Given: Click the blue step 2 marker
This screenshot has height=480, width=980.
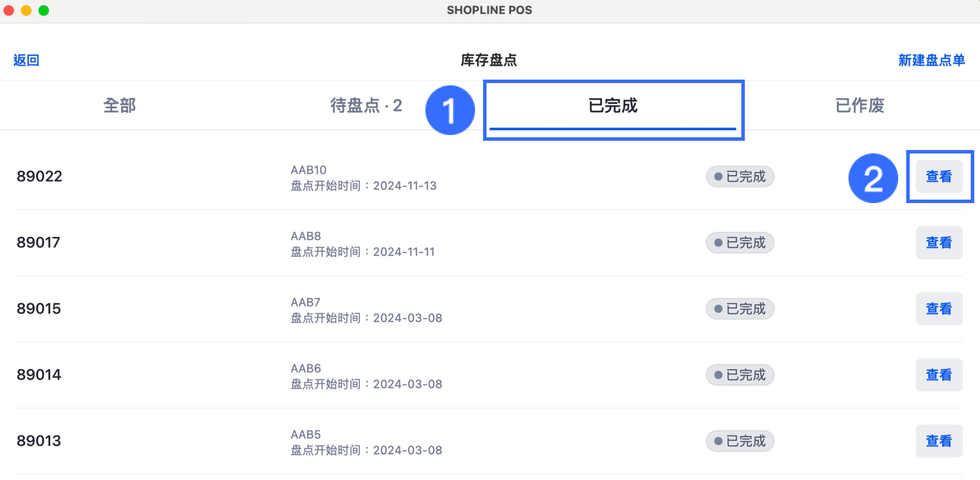Looking at the screenshot, I should (x=873, y=178).
